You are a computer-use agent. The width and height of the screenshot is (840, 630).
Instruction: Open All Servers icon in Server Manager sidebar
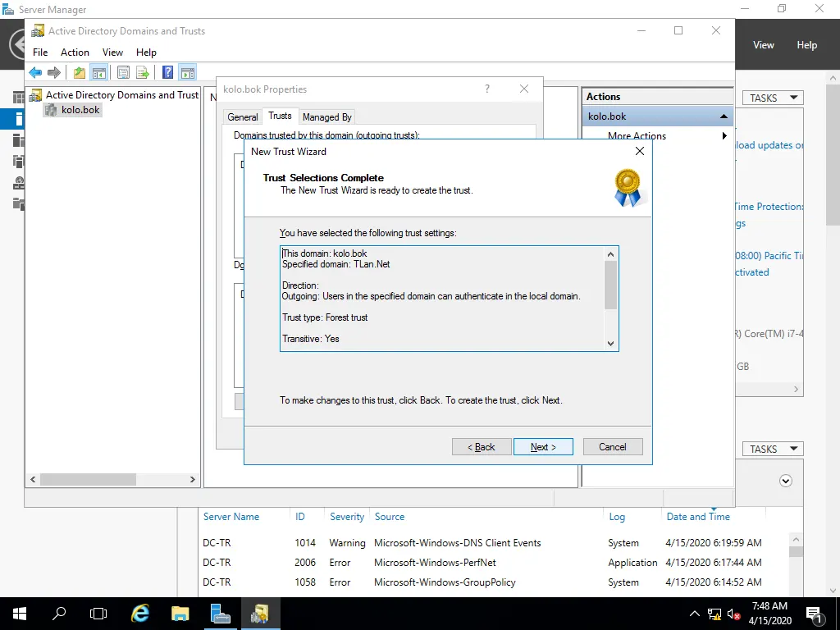18,140
